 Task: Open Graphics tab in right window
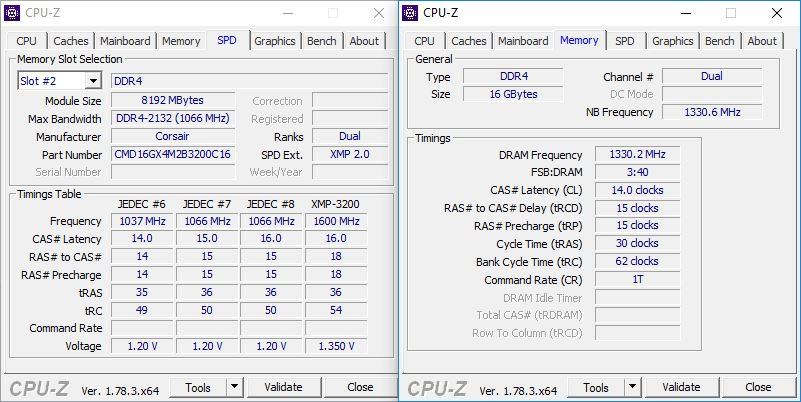[x=673, y=41]
